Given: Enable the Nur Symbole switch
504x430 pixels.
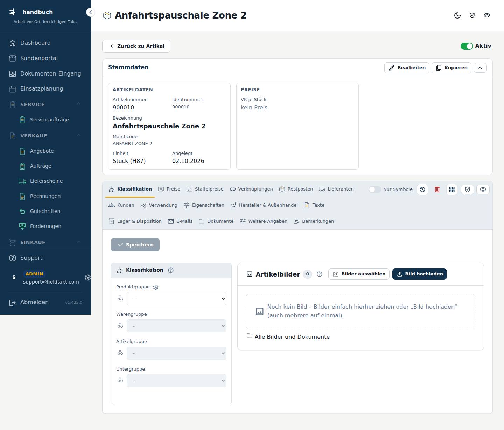Looking at the screenshot, I should 374,189.
